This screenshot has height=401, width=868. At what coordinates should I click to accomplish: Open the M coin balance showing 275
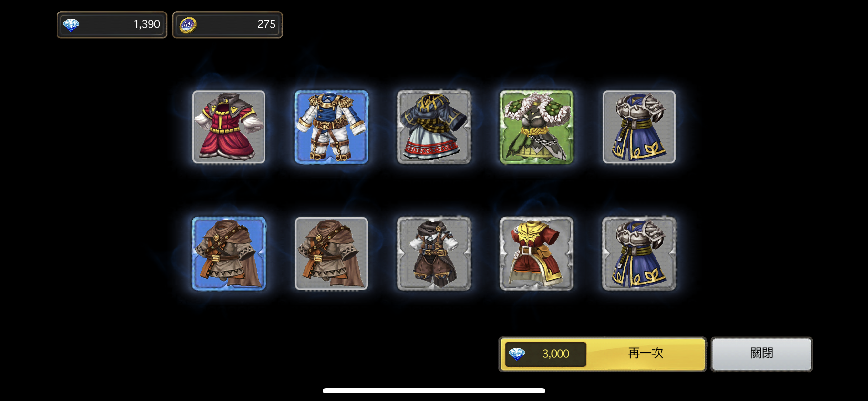click(227, 25)
